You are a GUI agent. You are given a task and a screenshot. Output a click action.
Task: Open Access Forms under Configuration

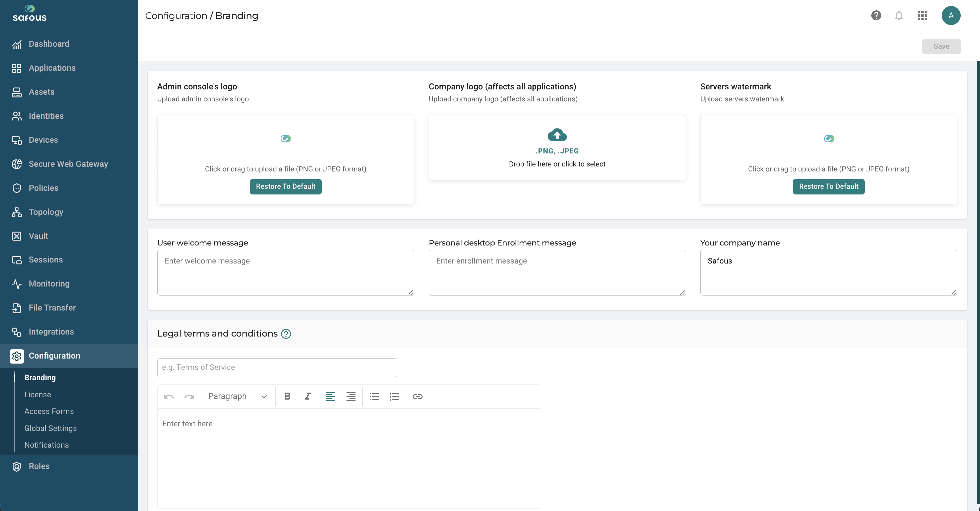pyautogui.click(x=49, y=411)
